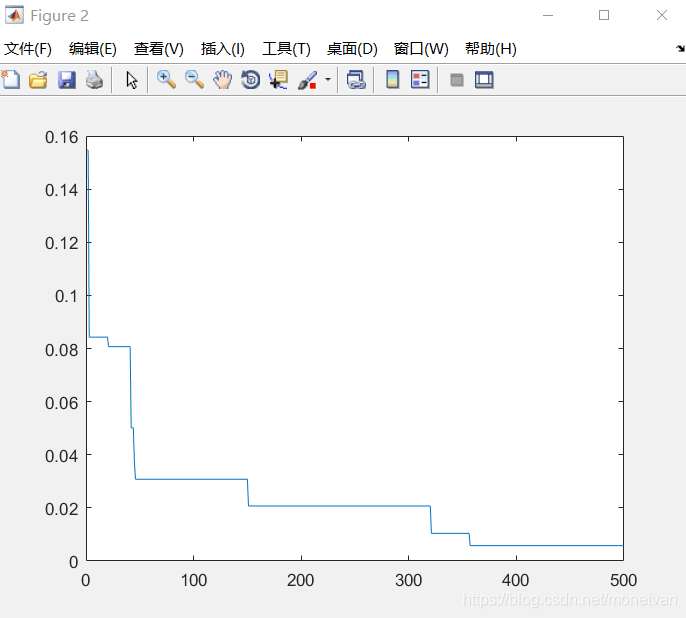Screen dimensions: 686x618
Task: Dock the figure using the corner arrow
Action: (680, 48)
